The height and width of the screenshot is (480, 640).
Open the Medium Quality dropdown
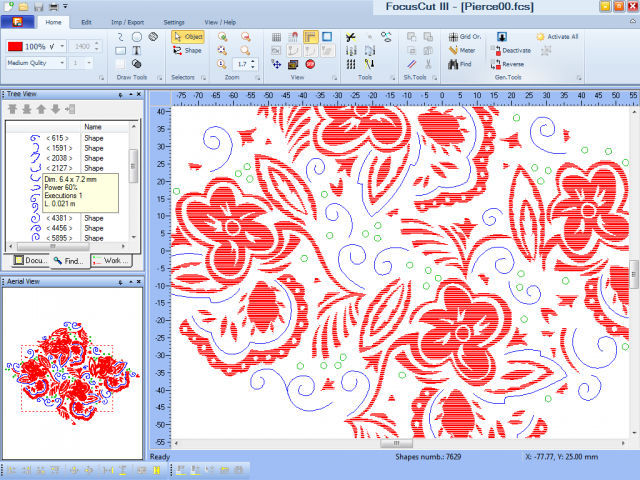[x=61, y=62]
